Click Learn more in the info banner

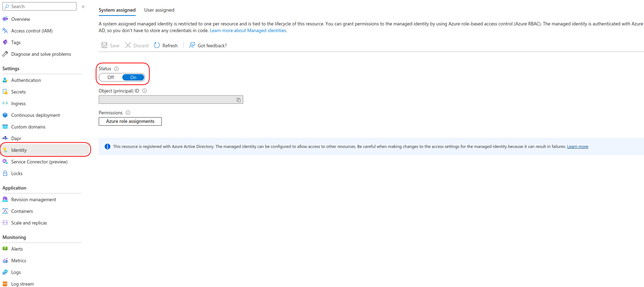pos(577,147)
